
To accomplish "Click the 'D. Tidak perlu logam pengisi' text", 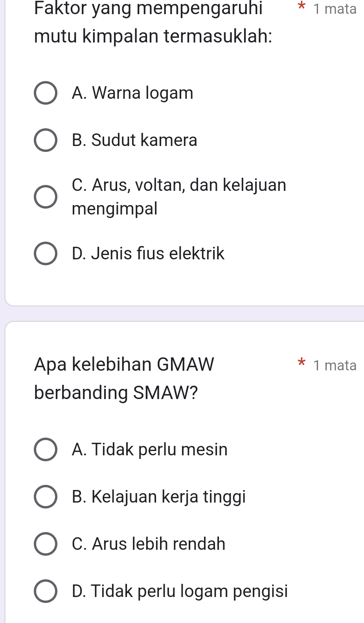I will coord(180,591).
